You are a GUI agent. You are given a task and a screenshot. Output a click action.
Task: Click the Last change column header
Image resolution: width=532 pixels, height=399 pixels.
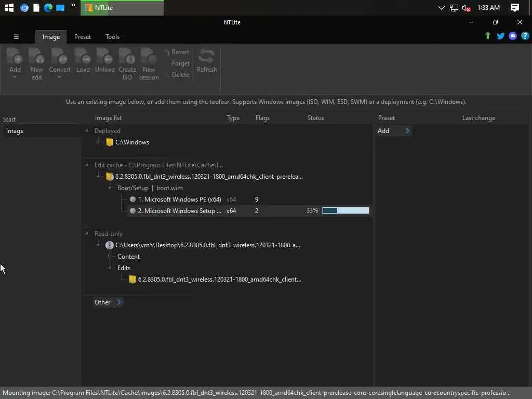click(x=478, y=118)
